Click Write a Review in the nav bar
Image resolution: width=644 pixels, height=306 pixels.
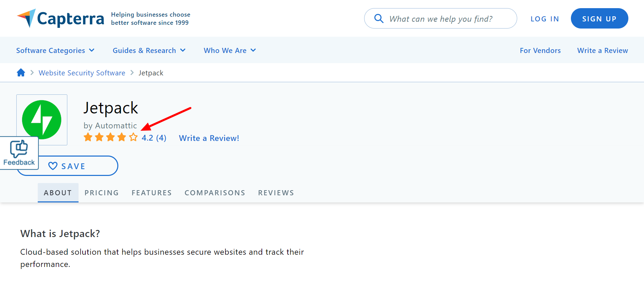(603, 51)
